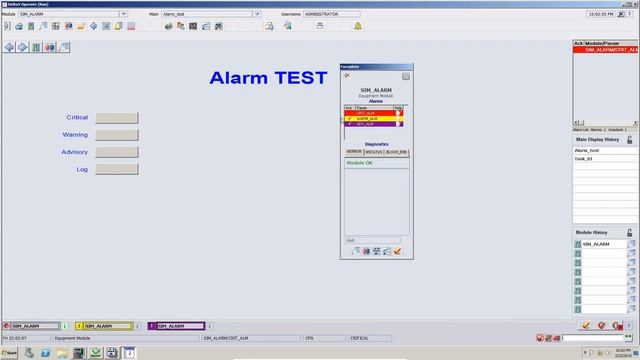Tick the white box on CRIT_ALM row

coord(398,113)
